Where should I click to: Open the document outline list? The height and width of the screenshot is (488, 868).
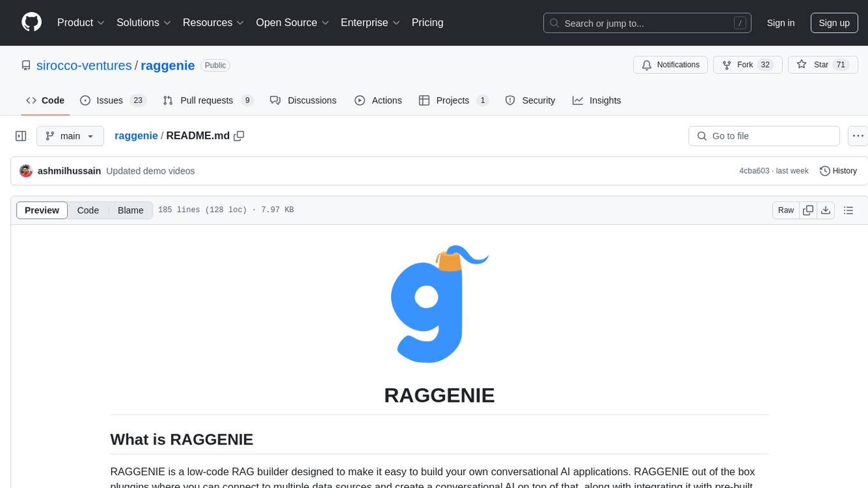click(x=848, y=210)
